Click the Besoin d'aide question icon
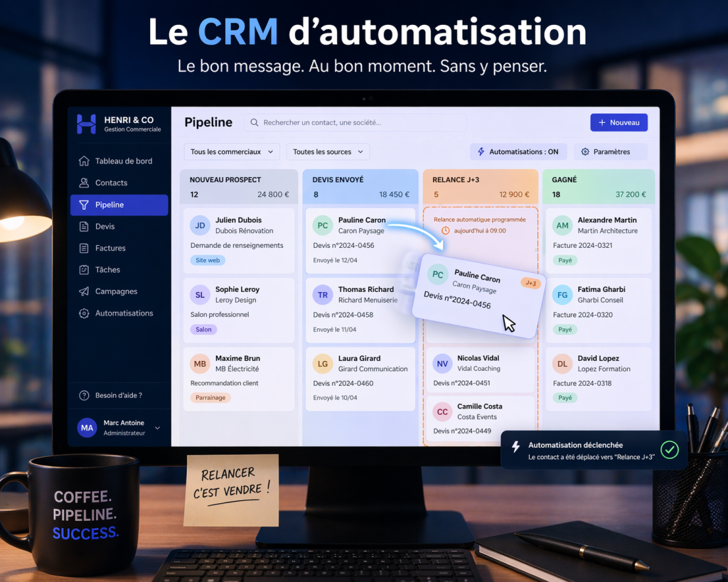Viewport: 728px width, 582px height. pyautogui.click(x=84, y=395)
